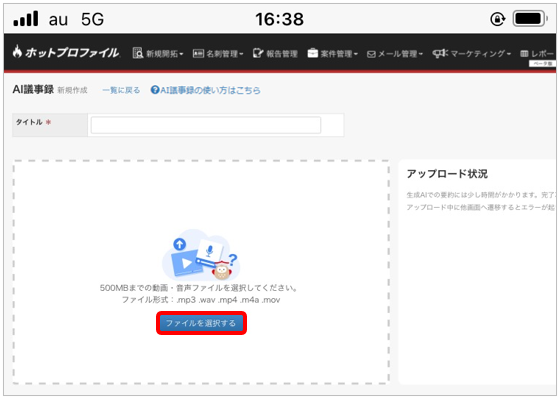Viewport: 558px width, 397px height.
Task: Click the 新規作成 label text
Action: tap(72, 90)
